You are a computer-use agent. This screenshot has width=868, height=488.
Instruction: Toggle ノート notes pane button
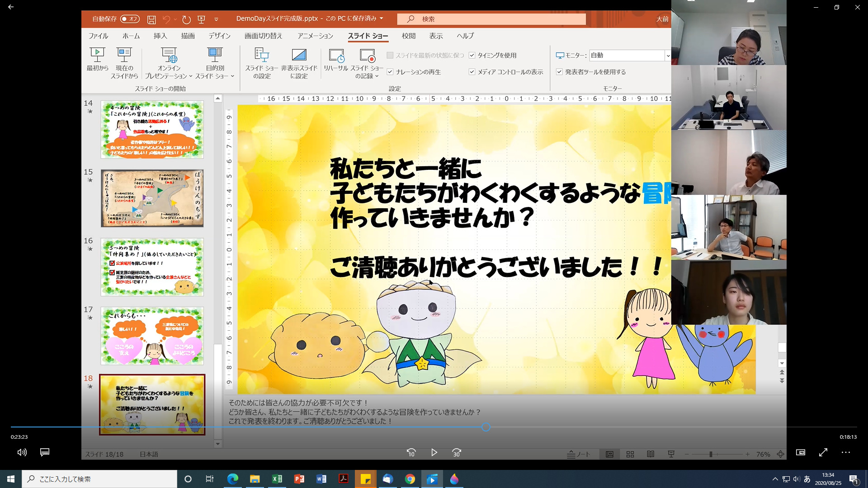[579, 454]
